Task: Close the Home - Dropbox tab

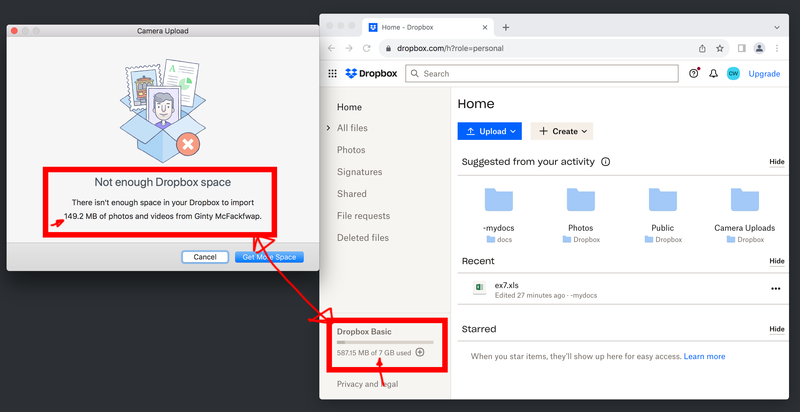Action: point(485,28)
